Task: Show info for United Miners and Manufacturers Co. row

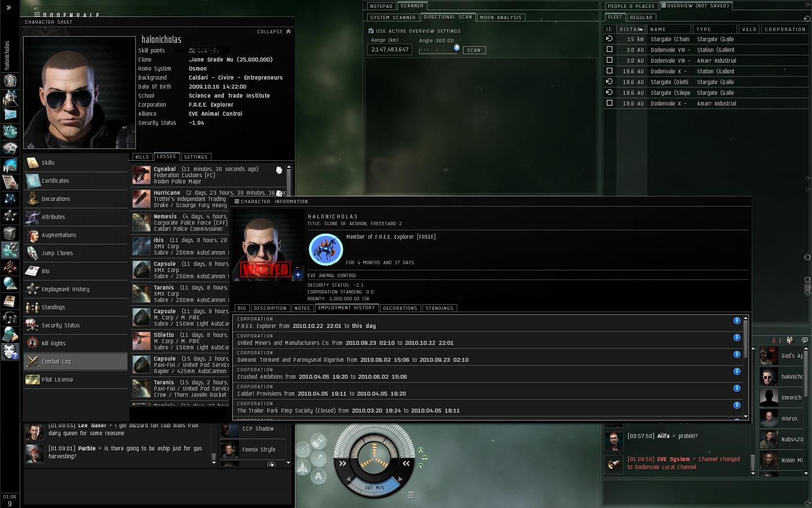Action: click(736, 338)
